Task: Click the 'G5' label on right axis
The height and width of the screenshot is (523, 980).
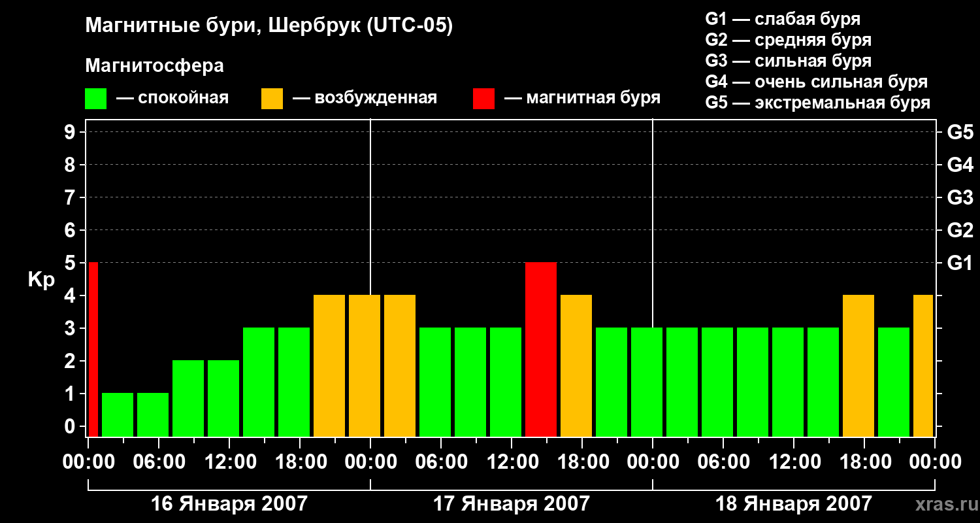Action: [960, 132]
